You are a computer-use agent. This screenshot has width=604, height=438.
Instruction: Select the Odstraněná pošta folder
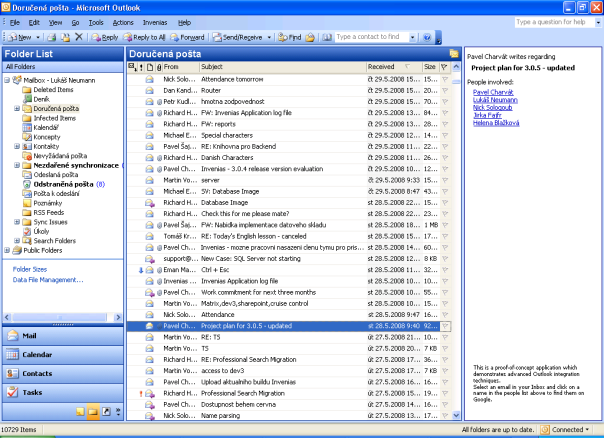point(63,184)
